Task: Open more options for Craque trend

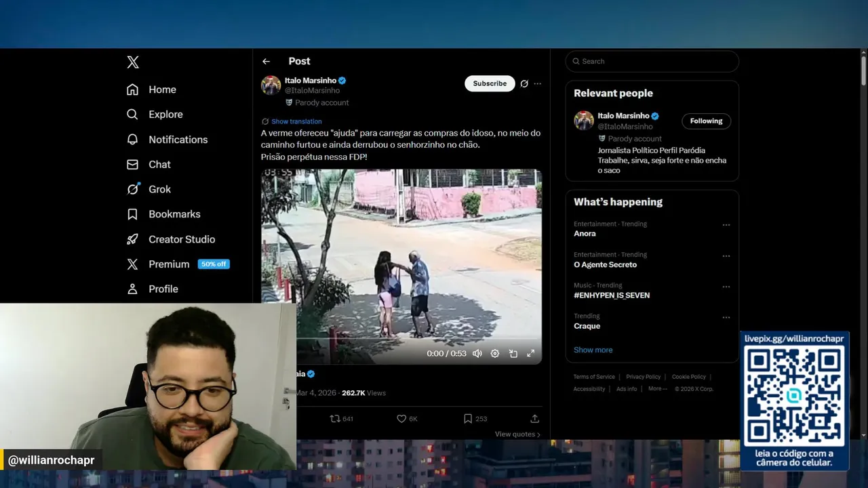Action: point(726,317)
